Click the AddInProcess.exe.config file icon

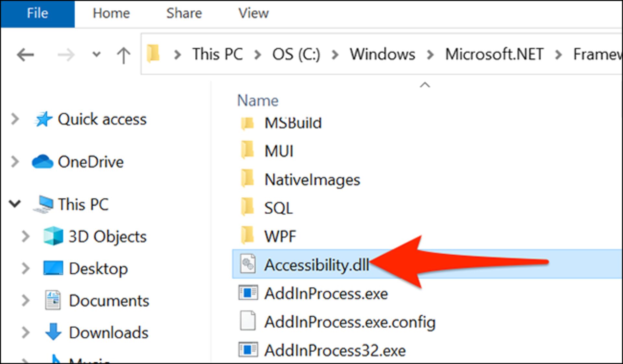point(248,321)
